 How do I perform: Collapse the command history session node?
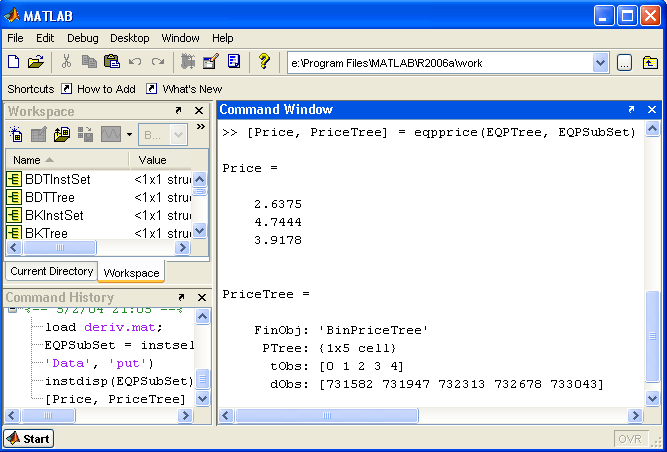13,309
